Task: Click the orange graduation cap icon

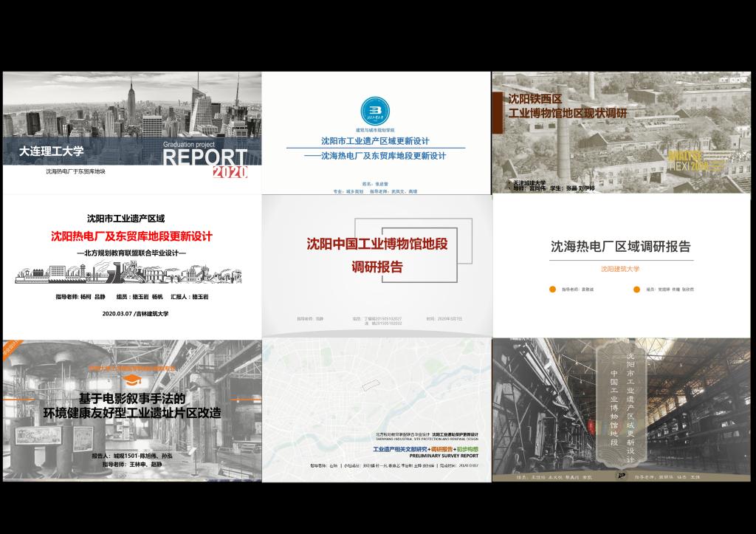Action: coord(132,380)
